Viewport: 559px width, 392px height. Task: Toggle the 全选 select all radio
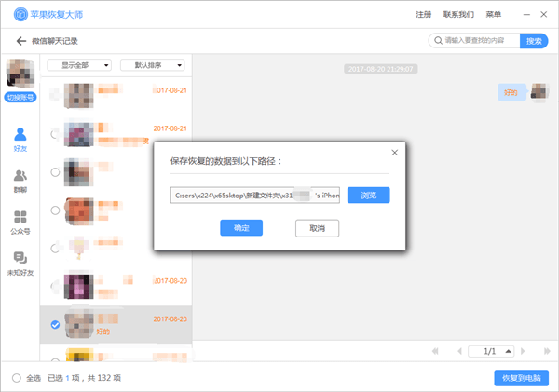[x=17, y=378]
